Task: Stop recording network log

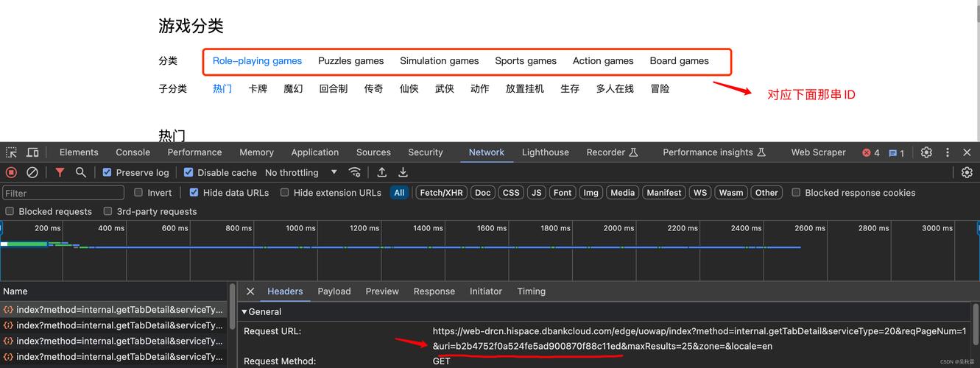Action: [x=11, y=172]
